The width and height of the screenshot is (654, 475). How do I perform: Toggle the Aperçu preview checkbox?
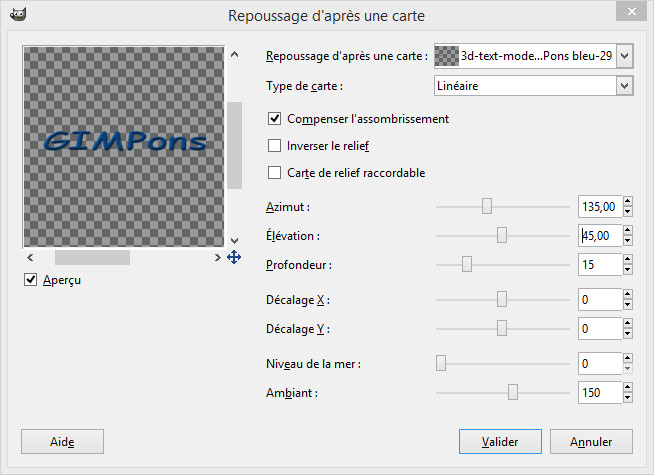click(30, 279)
